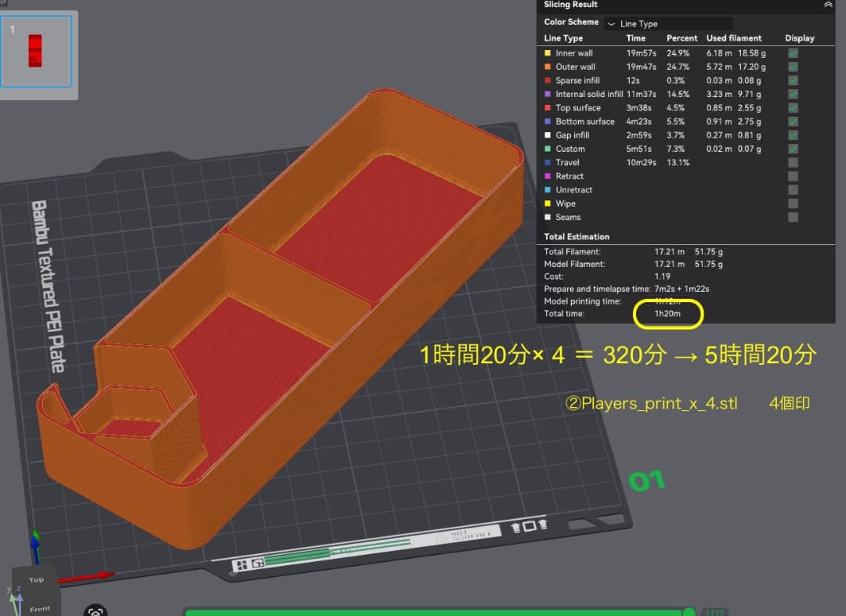Screen dimensions: 846x616
Task: Click the Bottom surface line type label
Action: coord(584,121)
